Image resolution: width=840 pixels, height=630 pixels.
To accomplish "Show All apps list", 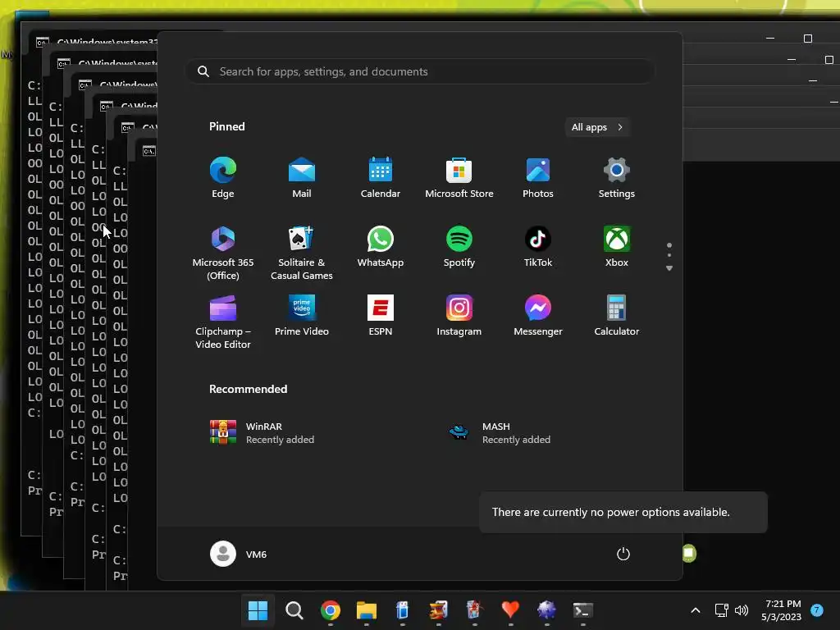I will click(x=597, y=127).
